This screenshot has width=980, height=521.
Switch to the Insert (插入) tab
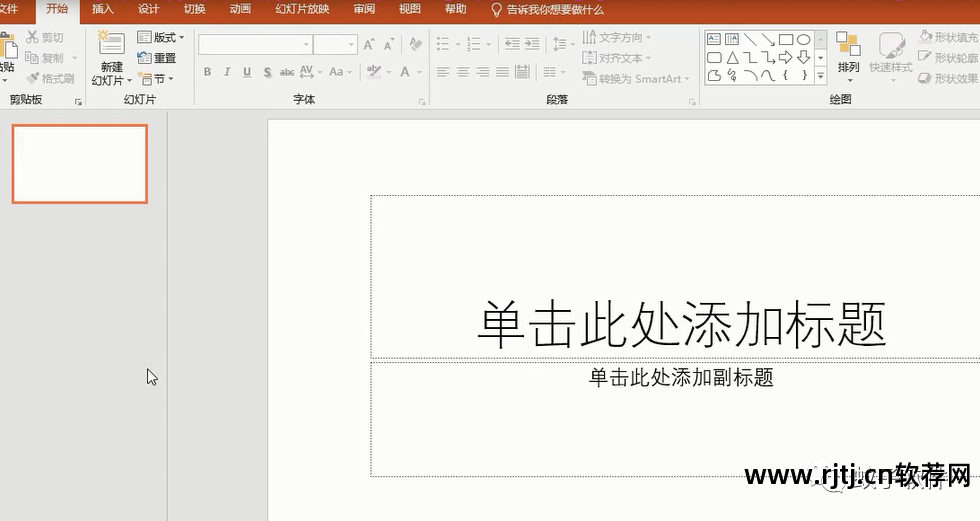click(102, 10)
